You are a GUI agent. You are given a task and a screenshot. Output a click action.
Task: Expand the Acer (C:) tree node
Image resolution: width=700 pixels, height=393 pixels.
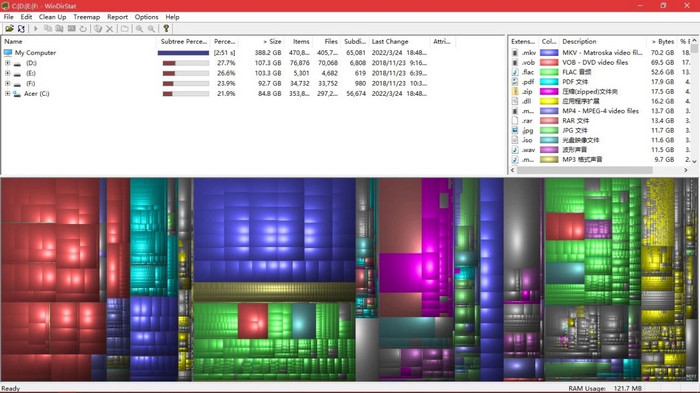[x=8, y=94]
